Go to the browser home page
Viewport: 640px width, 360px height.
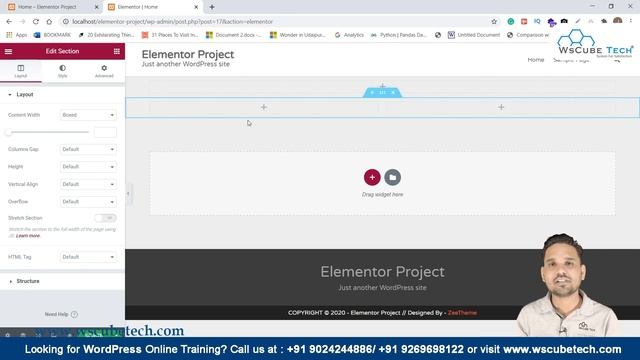coord(49,22)
